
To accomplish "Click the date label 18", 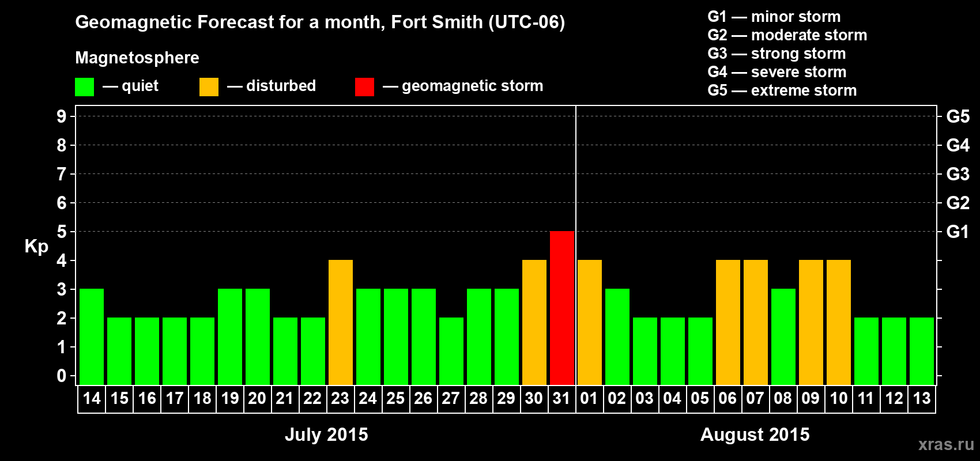I will (202, 398).
